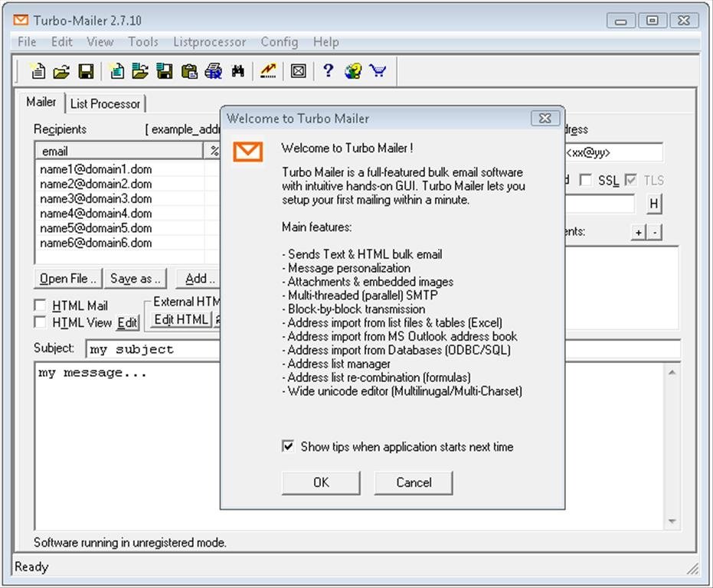The image size is (713, 588).
Task: Click the orange envelope icon in welcome dialog
Action: pyautogui.click(x=248, y=152)
